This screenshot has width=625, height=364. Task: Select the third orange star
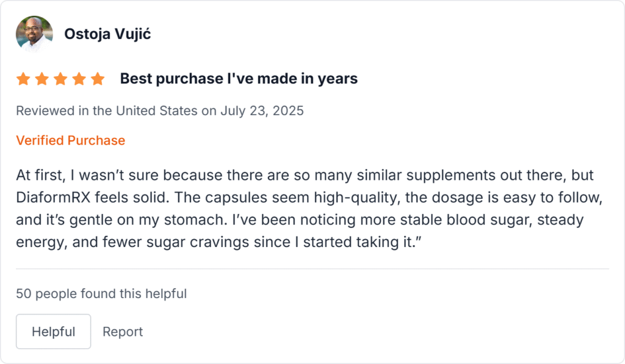coord(60,79)
